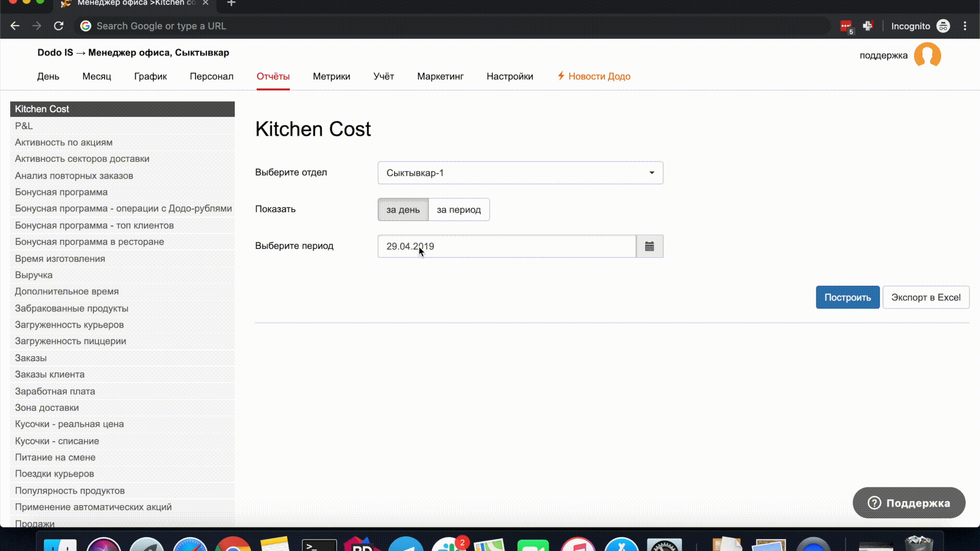This screenshot has height=551, width=980.
Task: Click the date input field 29.04.2019
Action: [506, 245]
